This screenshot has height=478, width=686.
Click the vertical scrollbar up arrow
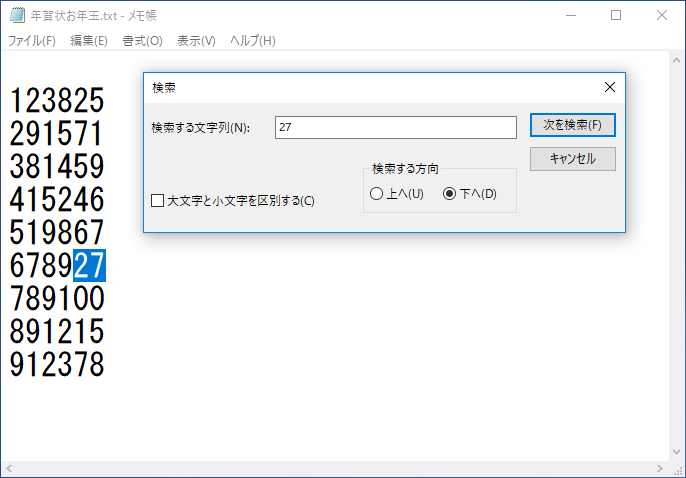(x=676, y=60)
